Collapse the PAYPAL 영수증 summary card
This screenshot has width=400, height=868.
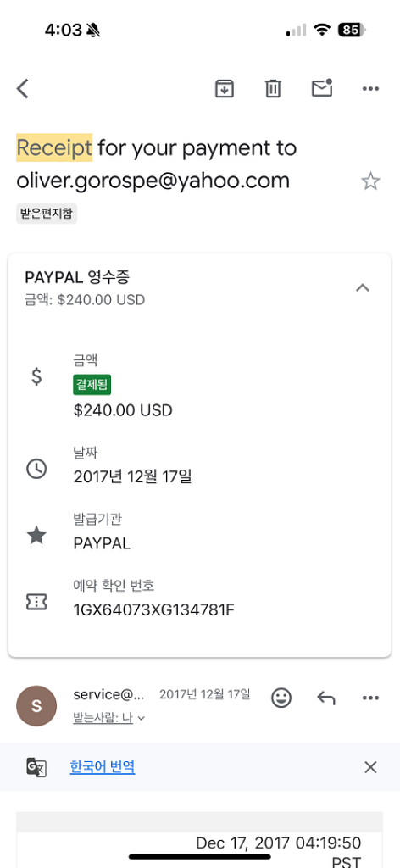click(x=363, y=287)
